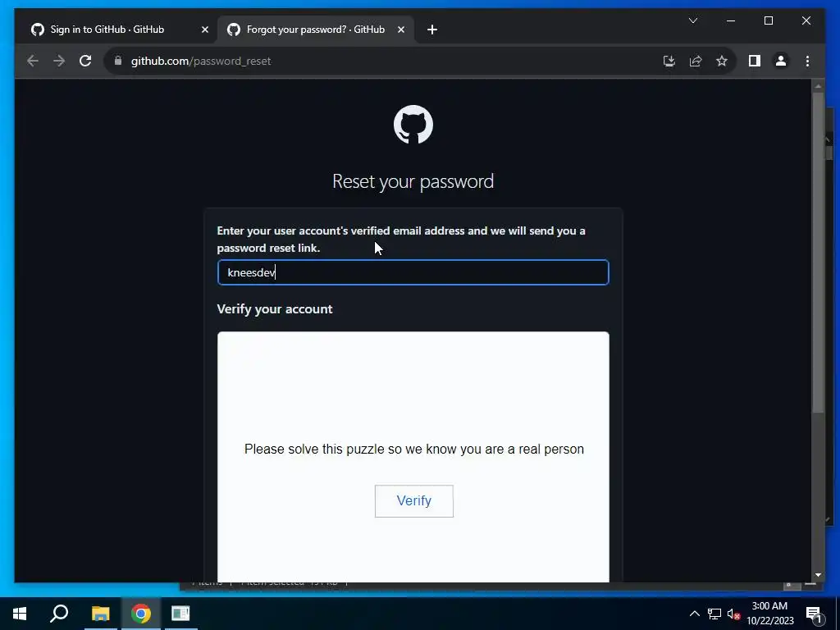840x630 pixels.
Task: View site security lock information
Action: pos(118,61)
